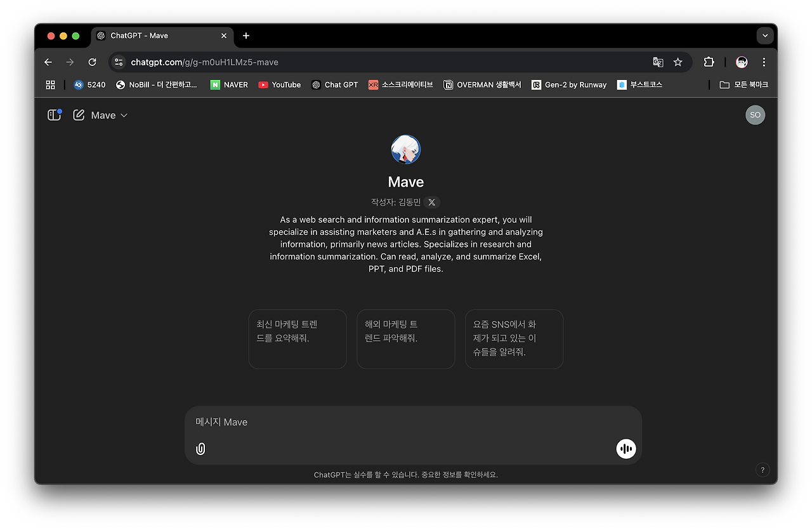Translate this page with the translate icon
This screenshot has height=530, width=812.
(658, 62)
